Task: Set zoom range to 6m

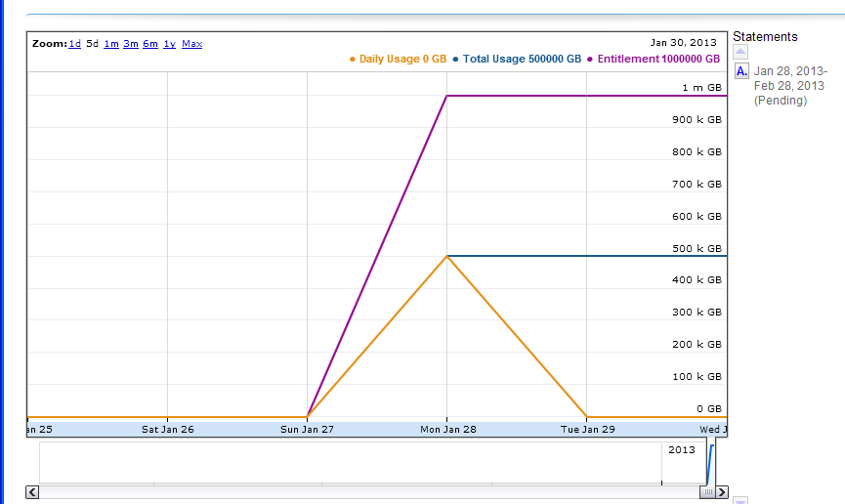Action: [150, 44]
